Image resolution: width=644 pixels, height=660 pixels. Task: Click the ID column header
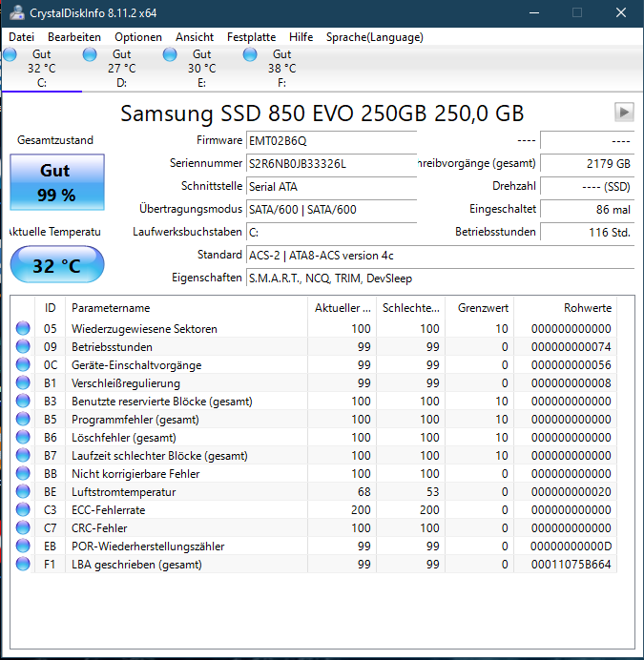pos(51,308)
